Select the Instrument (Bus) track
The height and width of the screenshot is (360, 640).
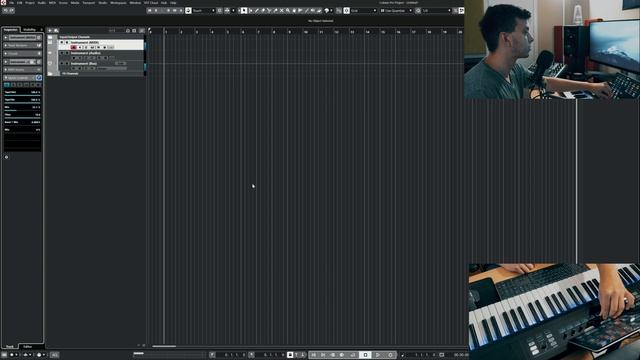[x=84, y=63]
